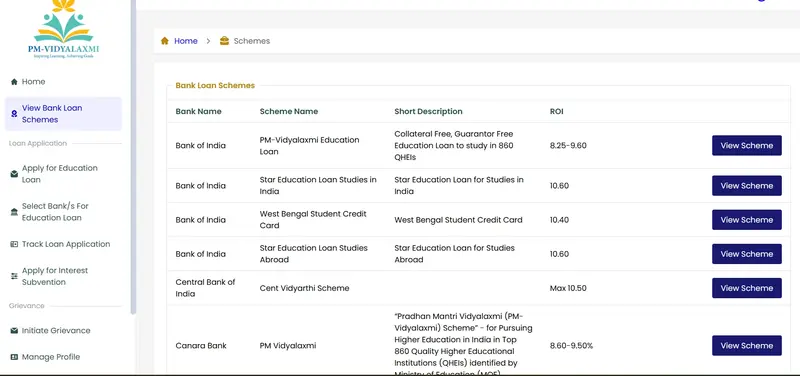
Task: Click the Apply for Education Loan icon
Action: 14,174
